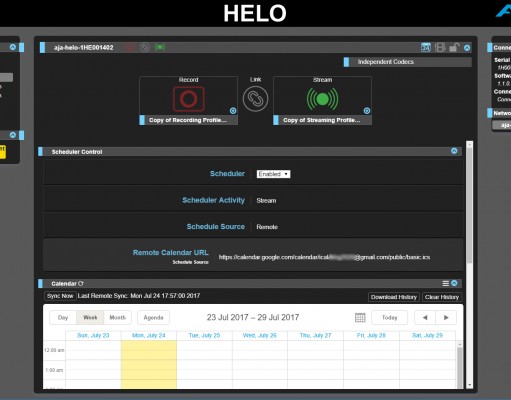Click aja-helo-1HE001402 device name
The image size is (511, 400).
tap(84, 48)
